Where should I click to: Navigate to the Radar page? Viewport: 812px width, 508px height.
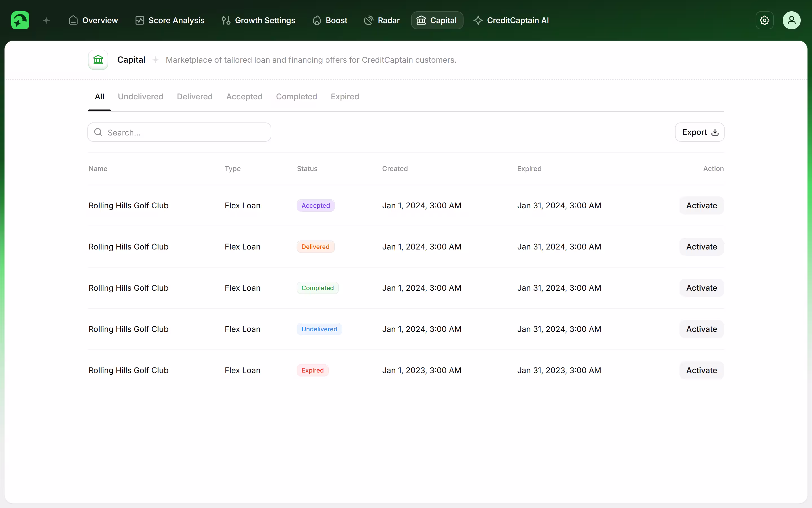point(382,21)
